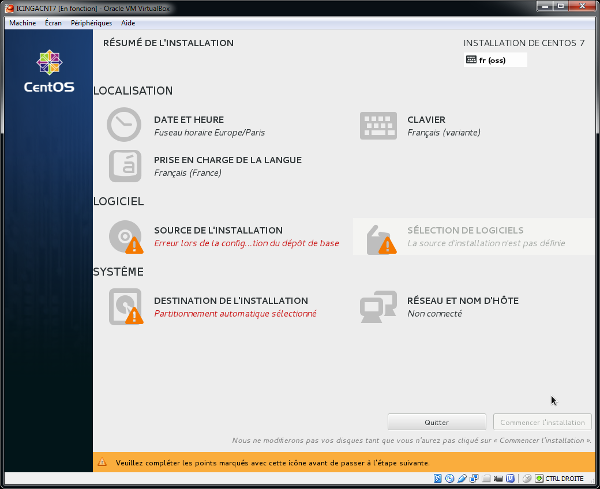The width and height of the screenshot is (600, 489).
Task: Click VirtualBox video capture status icon
Action: [498, 479]
